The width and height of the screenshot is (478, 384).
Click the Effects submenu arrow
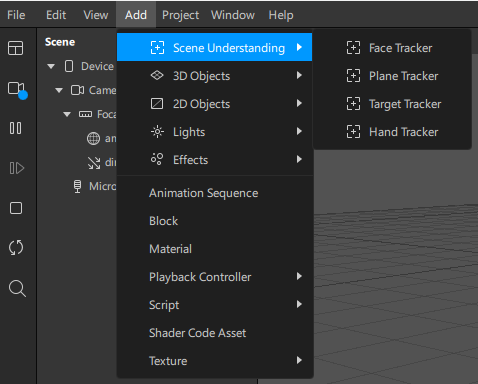(299, 159)
